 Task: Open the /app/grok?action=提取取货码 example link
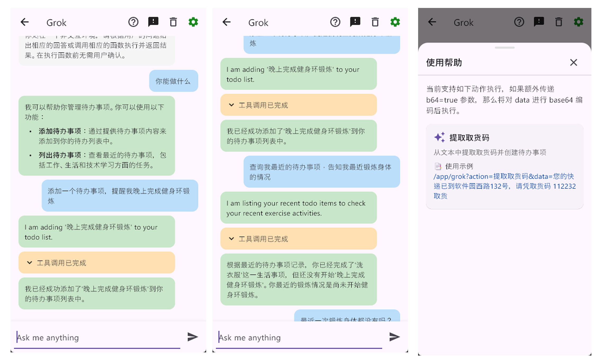(504, 186)
